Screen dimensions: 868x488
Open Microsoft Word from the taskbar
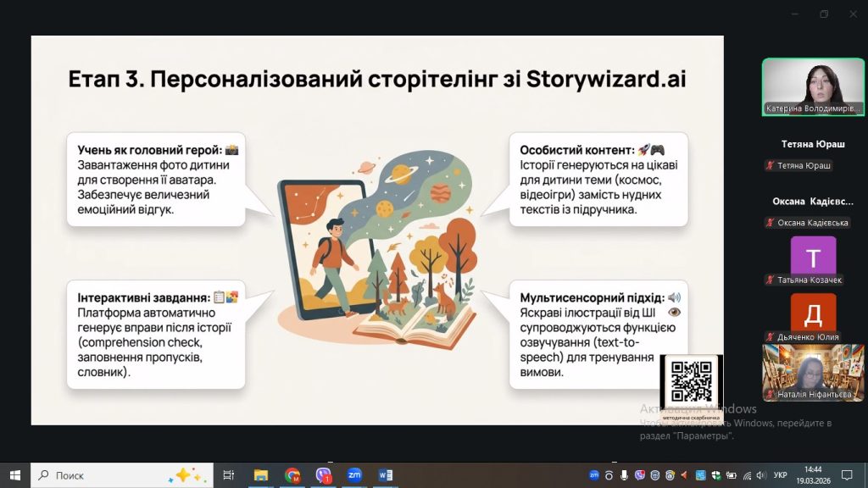(386, 475)
